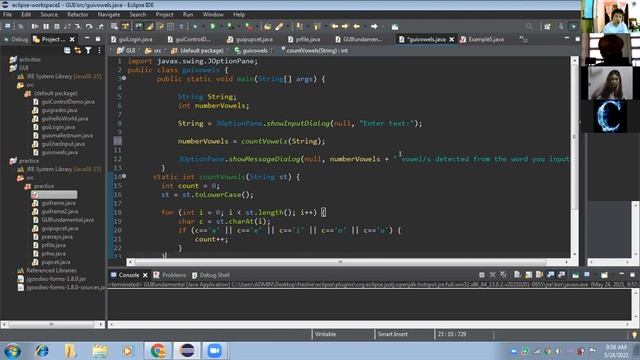This screenshot has height=360, width=640.
Task: Click the Step Over icon
Action: [x=89, y=27]
